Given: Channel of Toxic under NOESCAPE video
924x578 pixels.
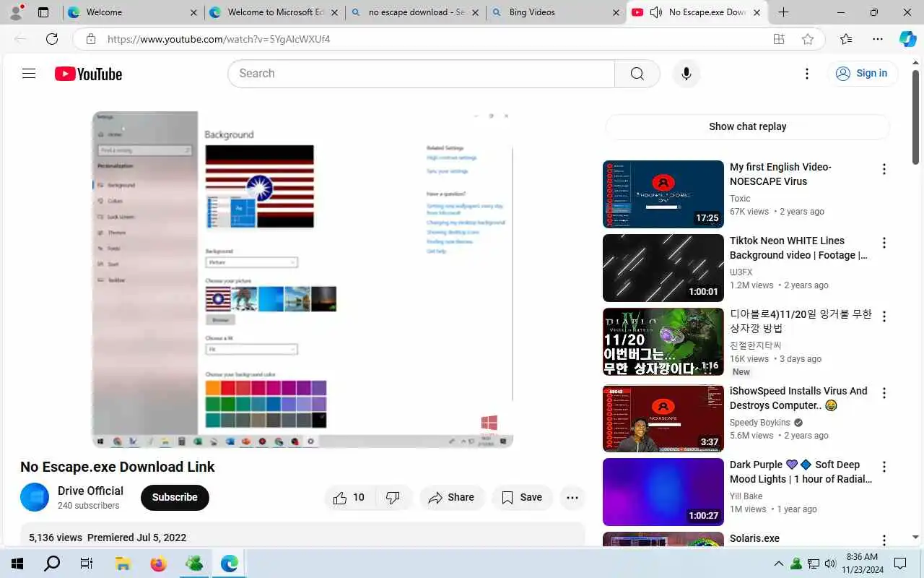Looking at the screenshot, I should click(x=740, y=199).
